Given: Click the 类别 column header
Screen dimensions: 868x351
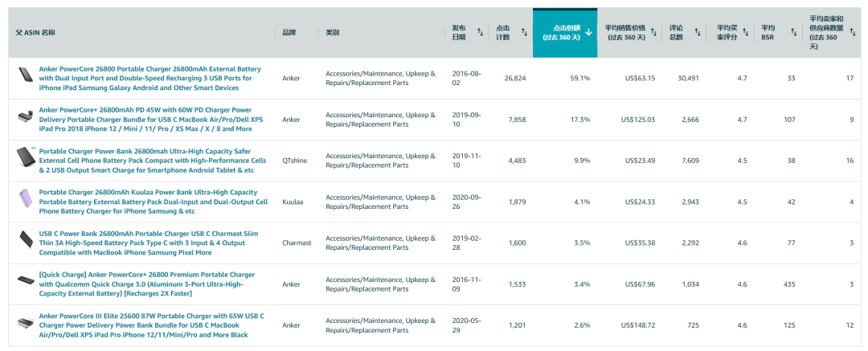Looking at the screenshot, I should 332,33.
